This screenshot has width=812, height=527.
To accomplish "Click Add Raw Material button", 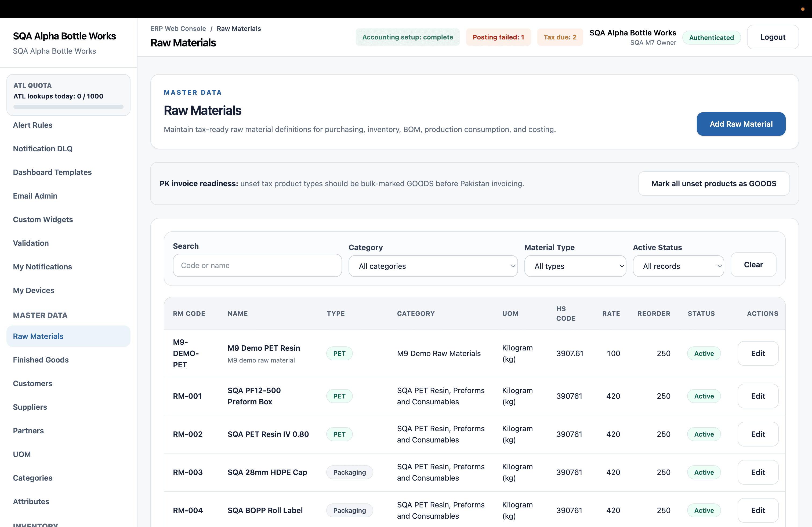I will point(741,124).
